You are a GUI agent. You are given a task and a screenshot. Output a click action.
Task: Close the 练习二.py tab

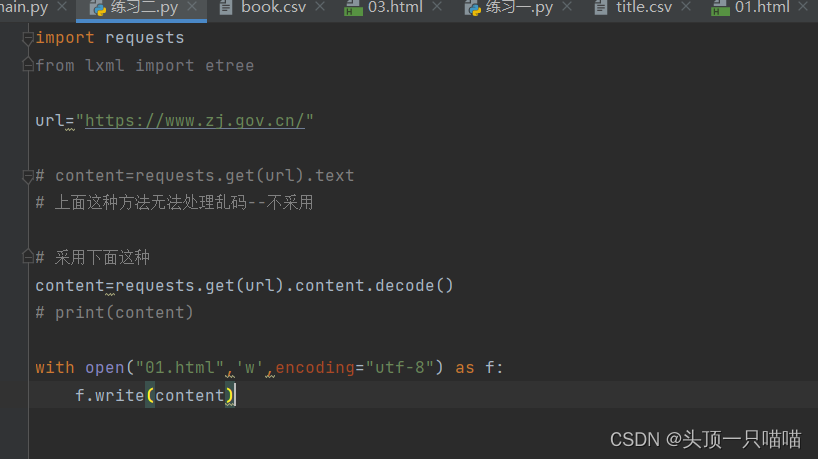point(192,7)
